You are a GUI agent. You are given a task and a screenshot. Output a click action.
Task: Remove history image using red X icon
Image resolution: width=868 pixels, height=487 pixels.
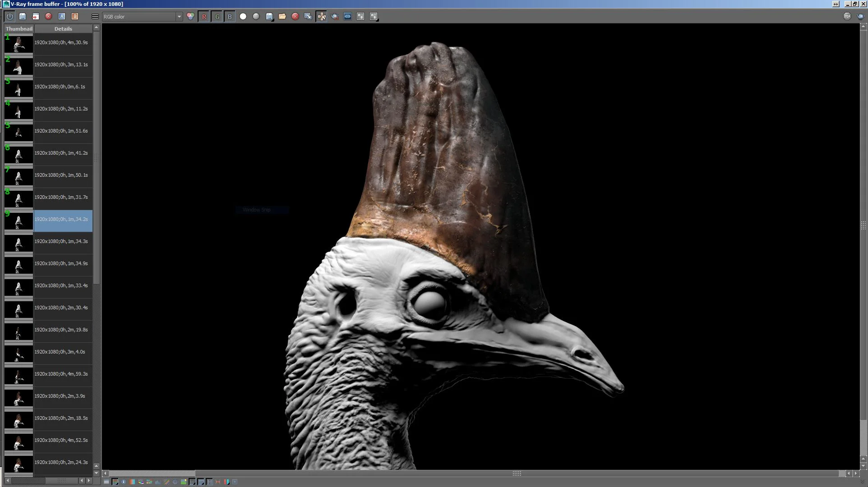click(49, 17)
